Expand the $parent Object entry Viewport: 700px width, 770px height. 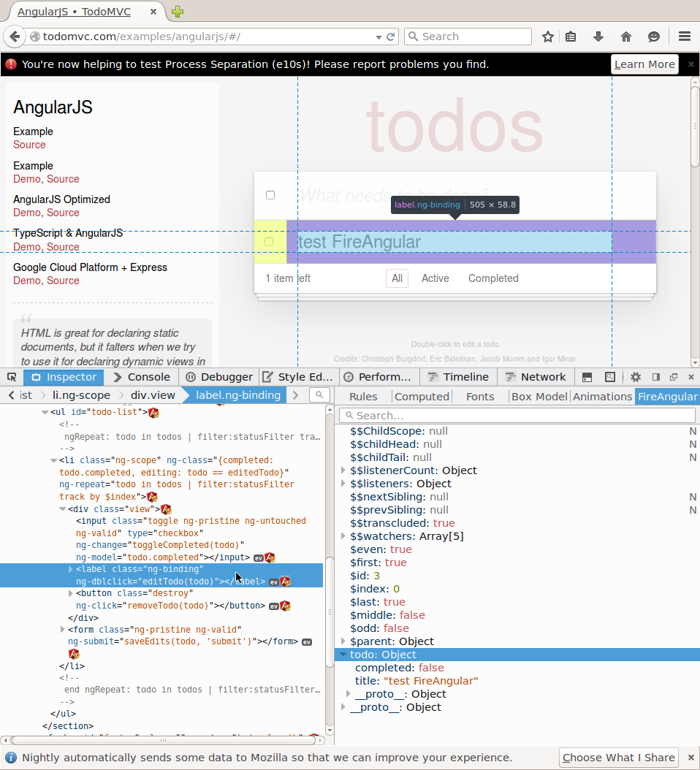tap(343, 641)
